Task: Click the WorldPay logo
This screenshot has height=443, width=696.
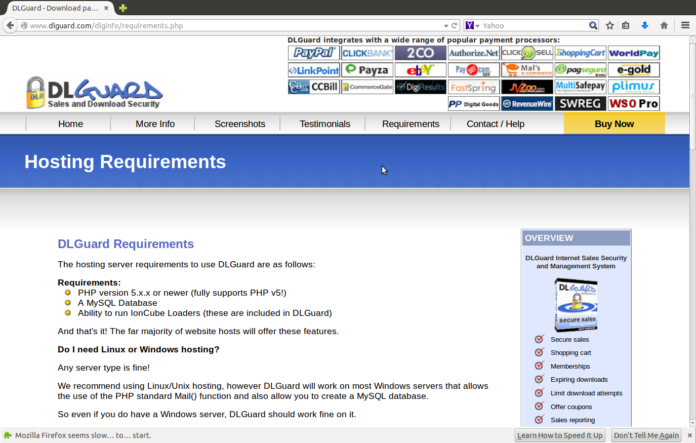Action: (634, 53)
